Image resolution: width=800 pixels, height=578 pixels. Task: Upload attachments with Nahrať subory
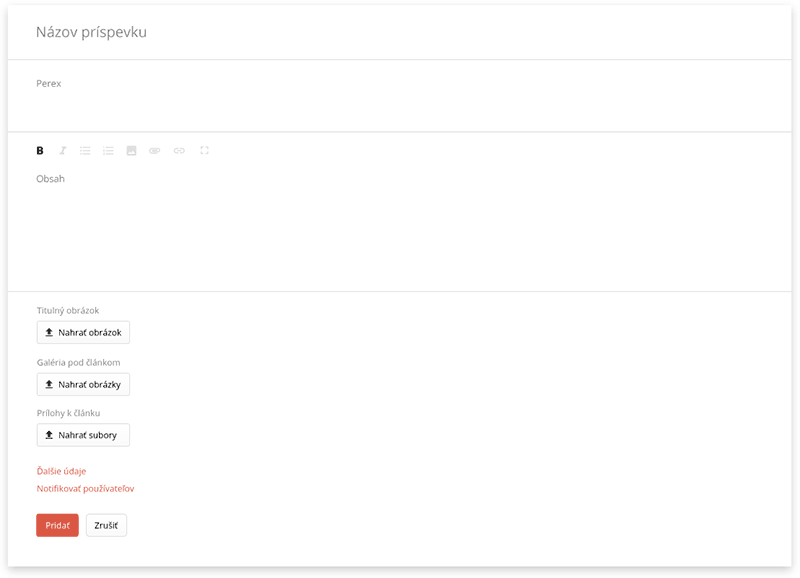pos(83,435)
